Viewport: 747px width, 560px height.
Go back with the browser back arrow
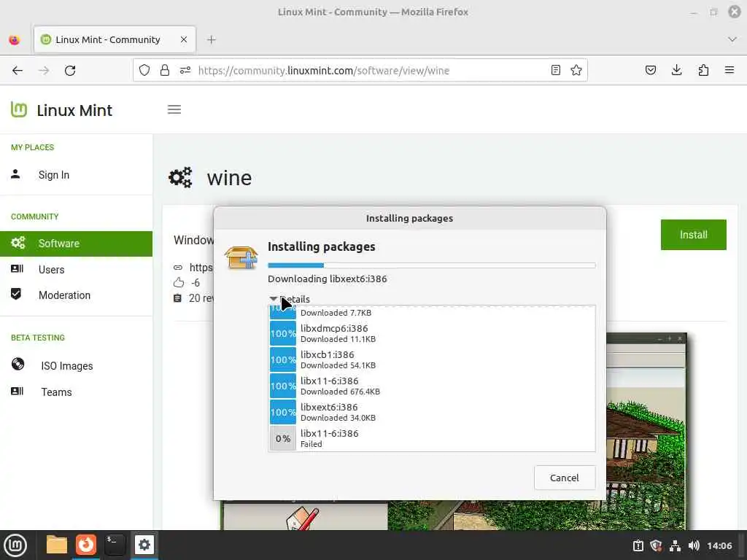[18, 71]
